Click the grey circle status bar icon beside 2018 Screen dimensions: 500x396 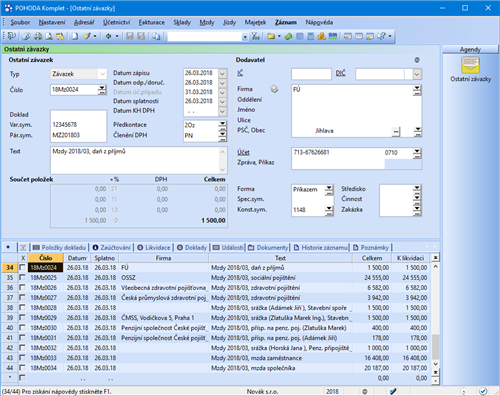(x=365, y=391)
